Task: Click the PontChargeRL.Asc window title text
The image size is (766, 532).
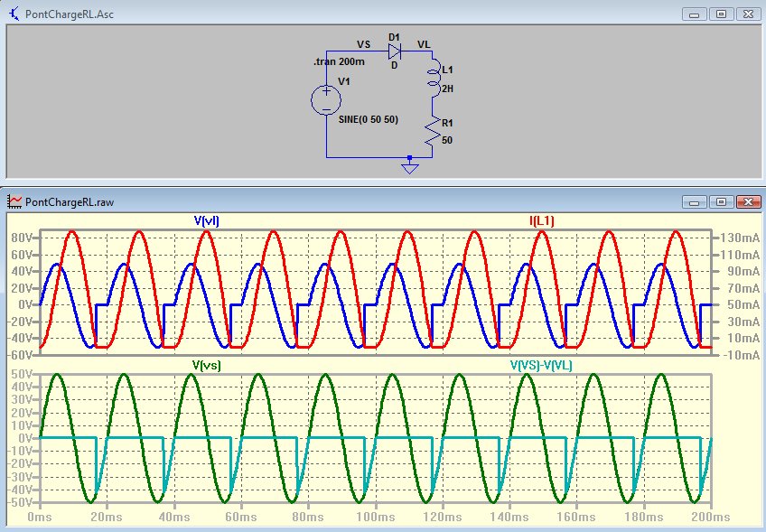Action: [70, 14]
